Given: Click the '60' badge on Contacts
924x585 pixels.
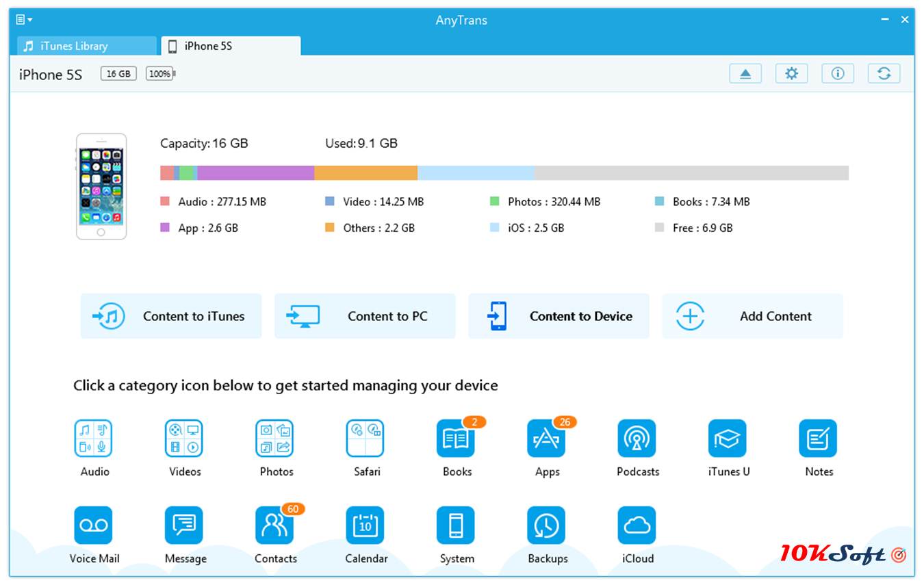Looking at the screenshot, I should [x=293, y=509].
